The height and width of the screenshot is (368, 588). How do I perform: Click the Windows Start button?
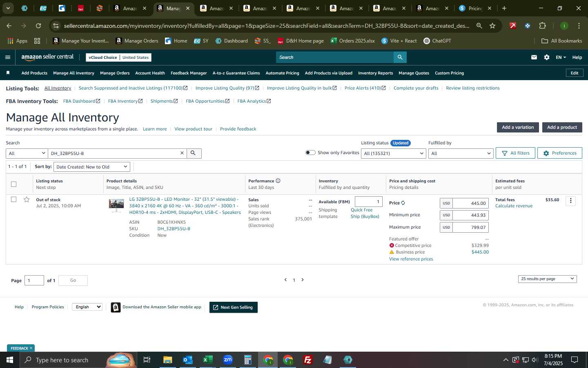(x=10, y=360)
